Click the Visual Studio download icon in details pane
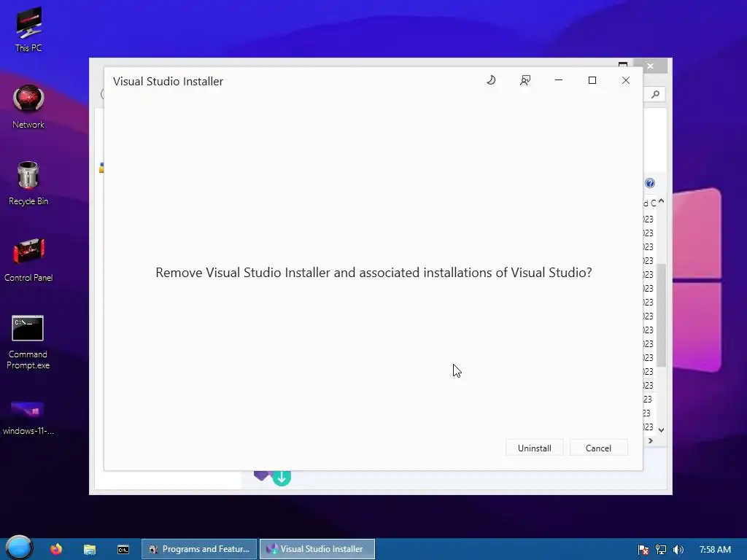 [x=273, y=477]
